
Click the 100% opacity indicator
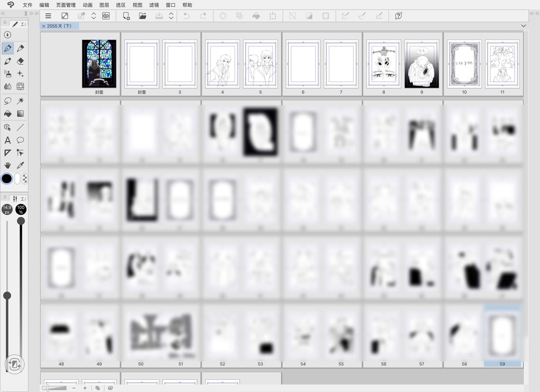pyautogui.click(x=21, y=209)
